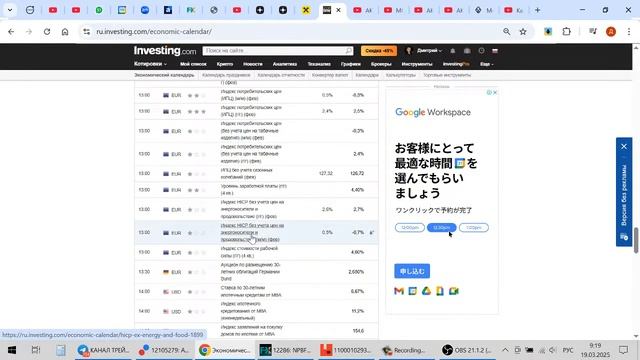Click value 127,32 in the ИПЦ row
This screenshot has height=360, width=640.
(x=326, y=173)
